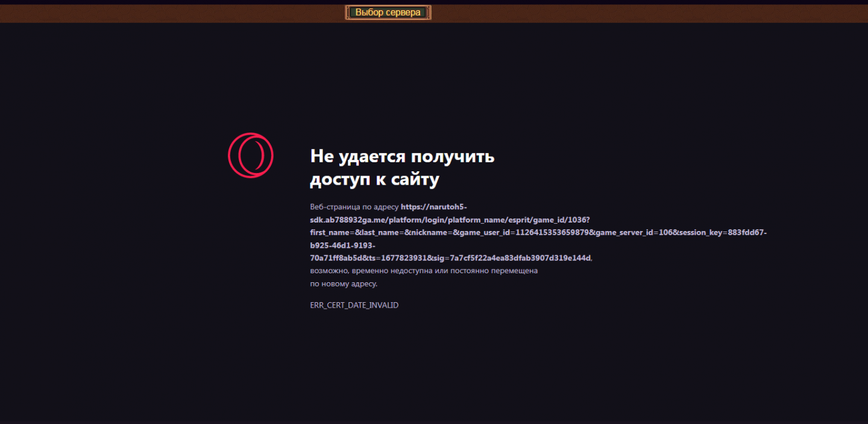
Task: Click the heading line 'доступ к сайту'
Action: [374, 179]
